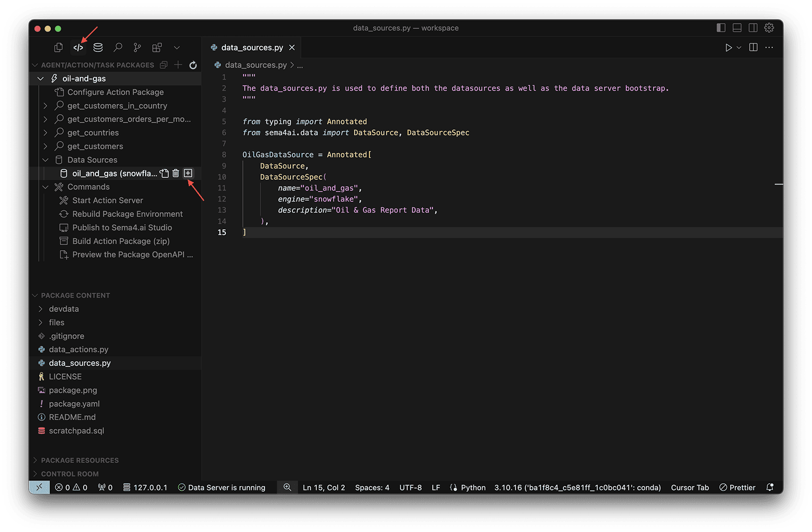The image size is (812, 532).
Task: Toggle Prettier in the status bar
Action: tap(737, 487)
